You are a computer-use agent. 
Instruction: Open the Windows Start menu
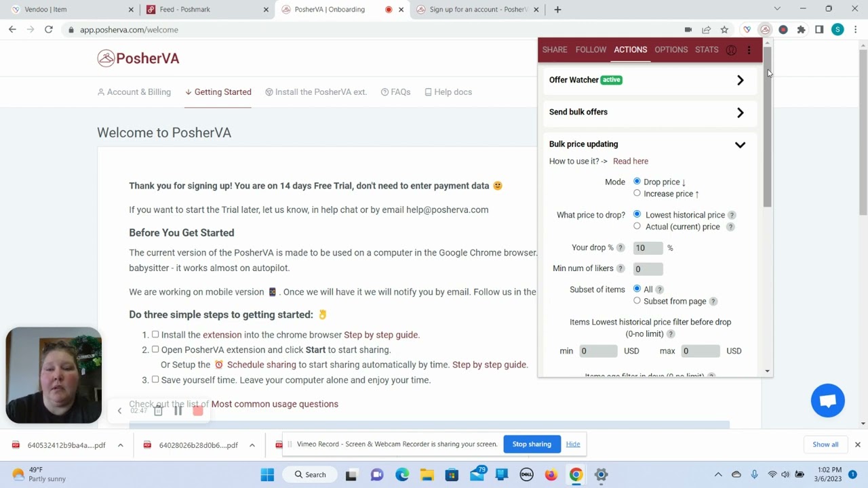coord(267,474)
